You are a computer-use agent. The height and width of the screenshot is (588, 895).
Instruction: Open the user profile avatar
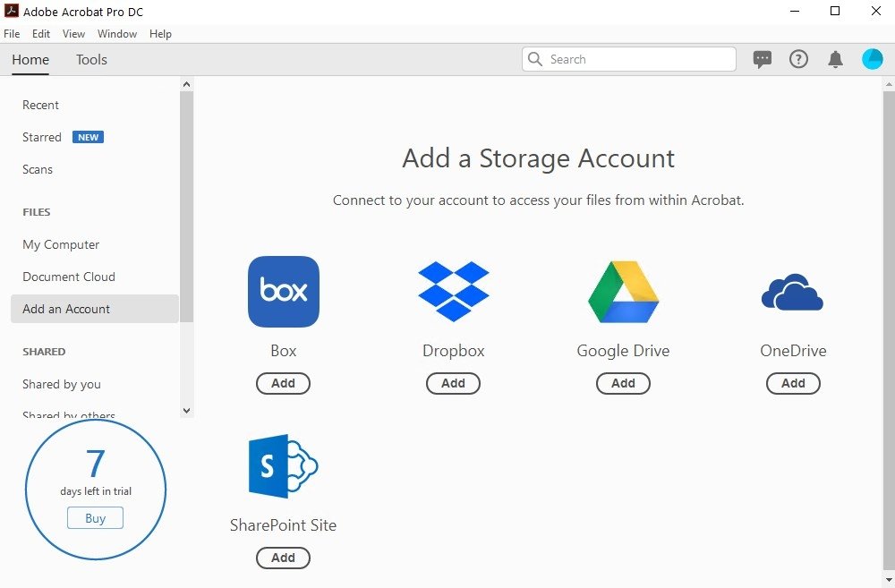pos(872,59)
